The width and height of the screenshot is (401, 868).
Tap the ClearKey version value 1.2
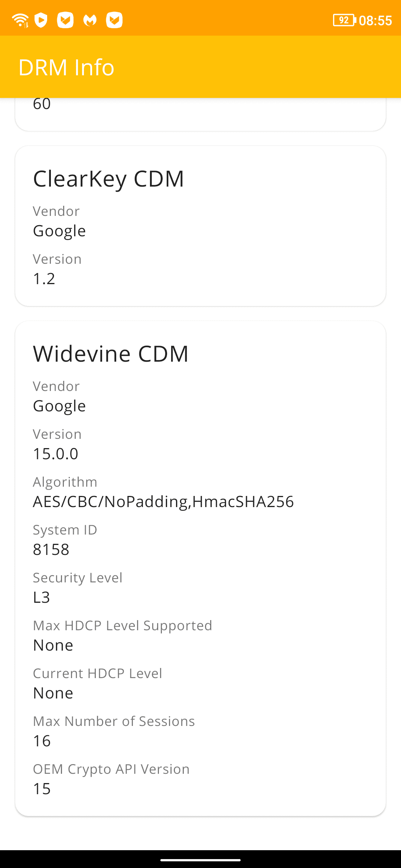click(44, 279)
